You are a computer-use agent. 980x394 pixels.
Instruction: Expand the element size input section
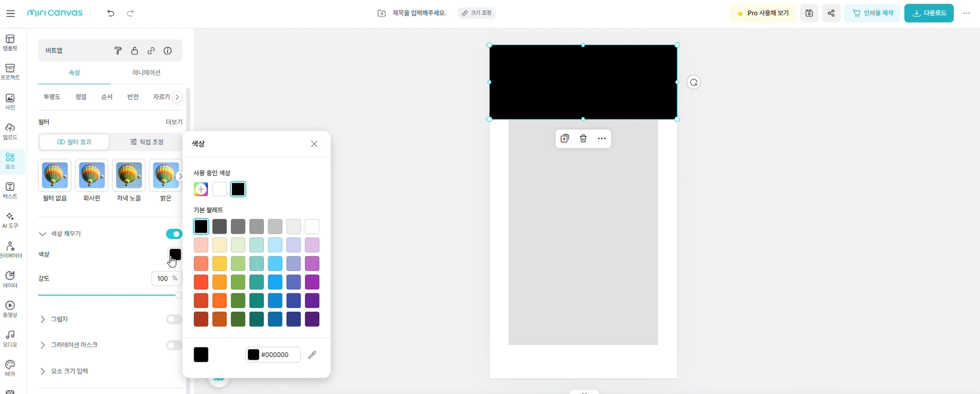point(43,371)
